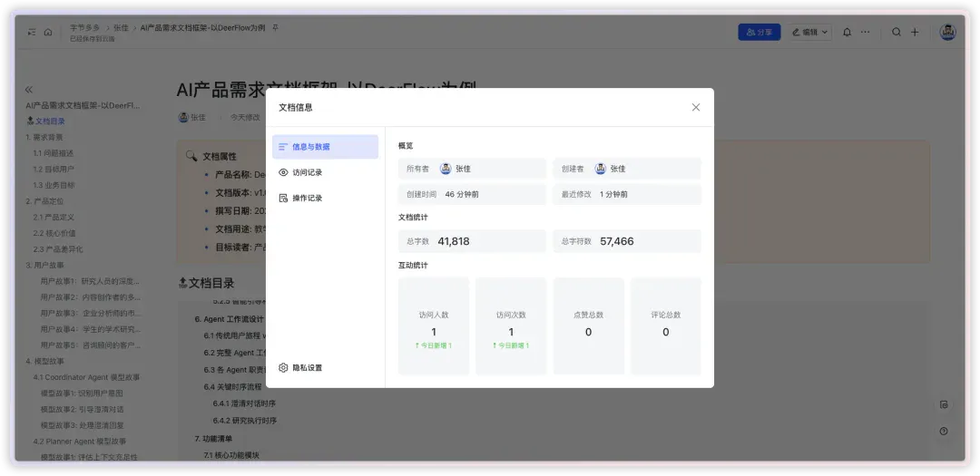
Task: Go to 字节多多 in breadcrumb
Action: (x=84, y=28)
